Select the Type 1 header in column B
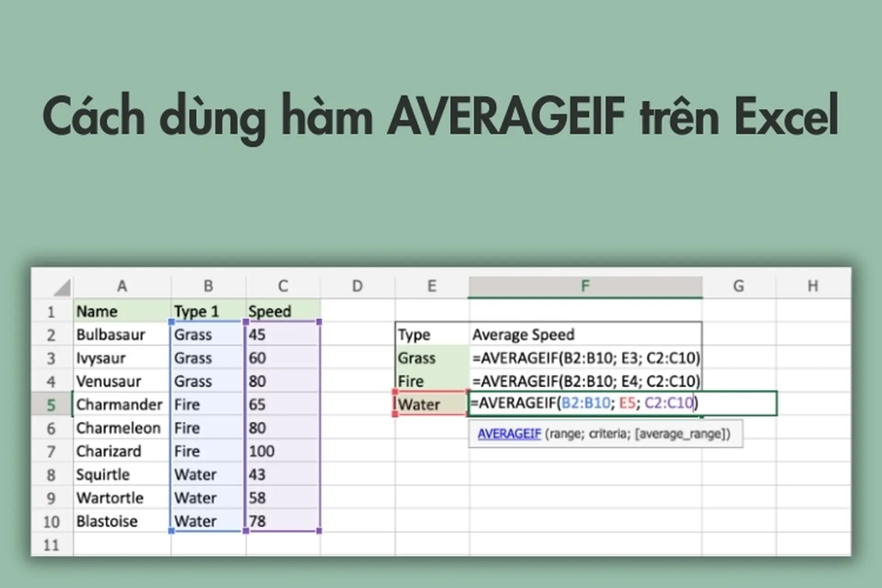The height and width of the screenshot is (588, 882). click(208, 311)
